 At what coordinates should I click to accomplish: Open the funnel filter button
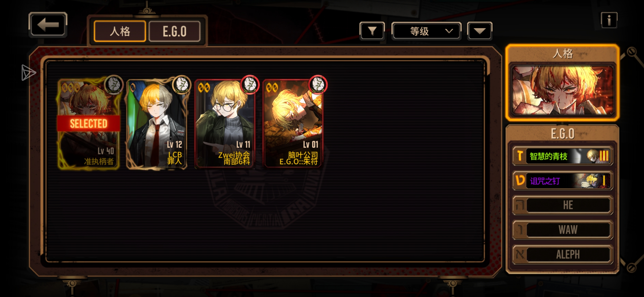372,31
